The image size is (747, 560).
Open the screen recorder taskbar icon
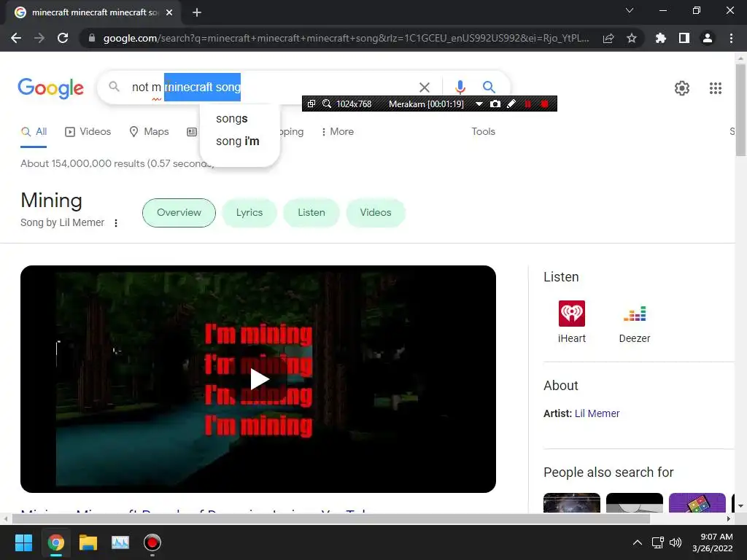(x=152, y=542)
